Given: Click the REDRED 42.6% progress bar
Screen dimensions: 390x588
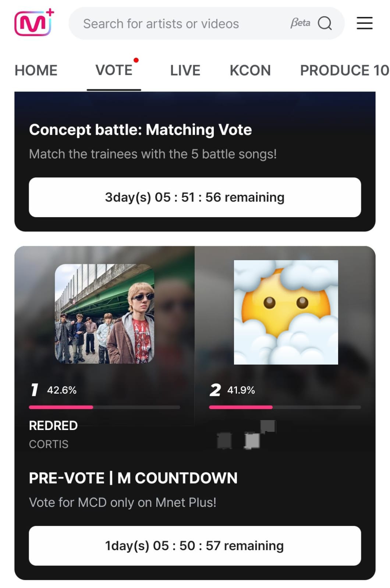Looking at the screenshot, I should pyautogui.click(x=104, y=407).
